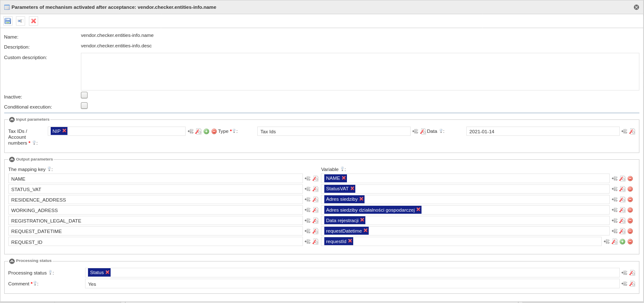Delete the REGISTRATION_LEGAL_DATE row with red minus

[630, 220]
